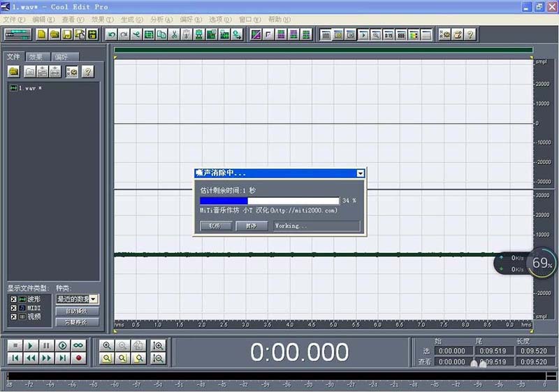Open the 种类 sort-by dropdown
The image size is (559, 392).
click(94, 299)
